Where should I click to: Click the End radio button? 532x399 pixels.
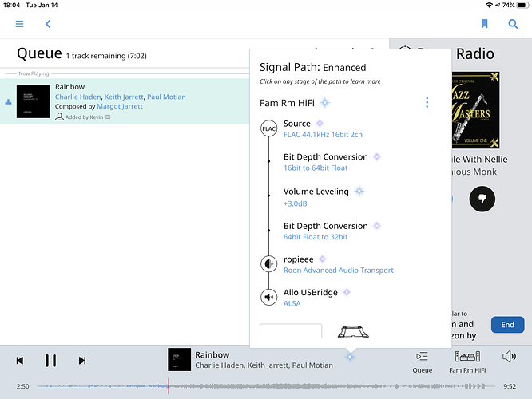[x=507, y=325]
